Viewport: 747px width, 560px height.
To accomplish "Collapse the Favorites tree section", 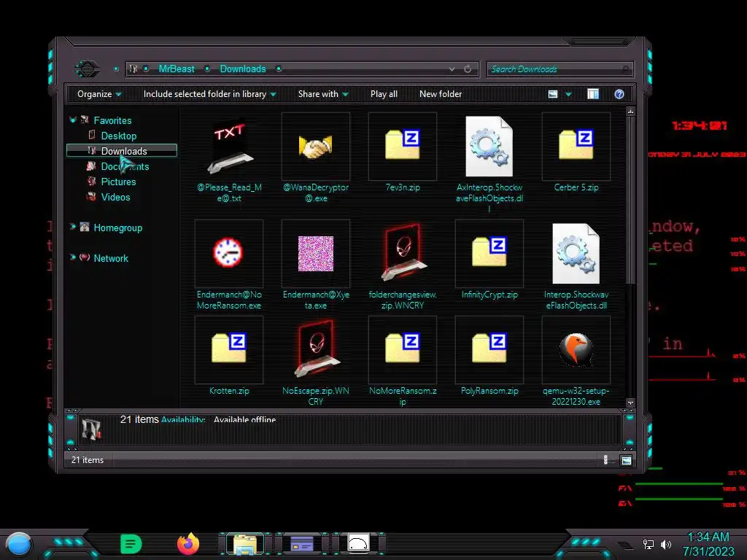I will (x=72, y=120).
